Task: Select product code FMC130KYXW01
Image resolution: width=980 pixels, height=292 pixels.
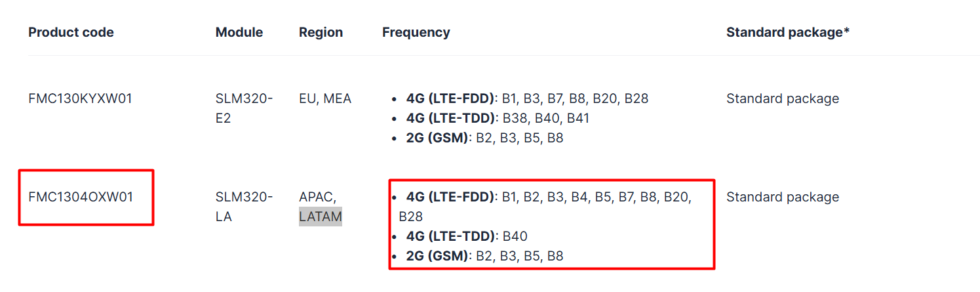Action: (x=80, y=98)
